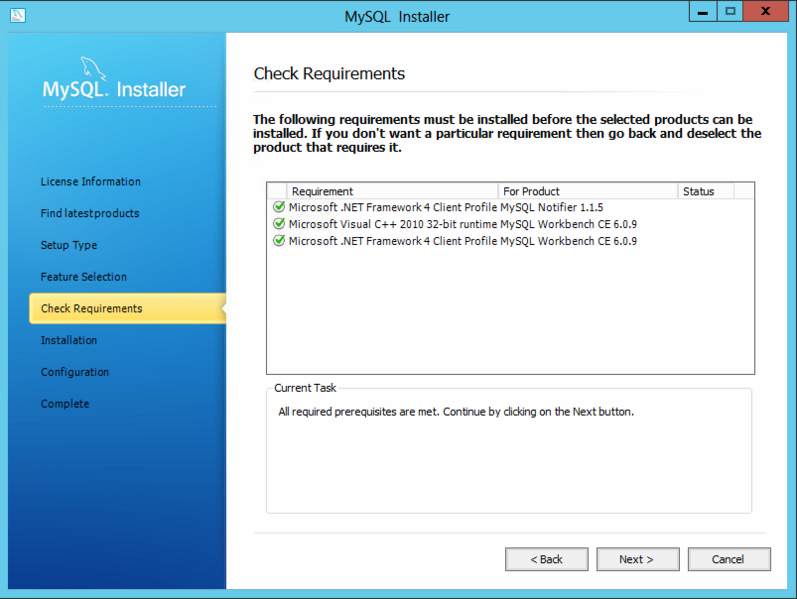Click the Current Task group label
Viewport: 797px width, 599px height.
305,388
